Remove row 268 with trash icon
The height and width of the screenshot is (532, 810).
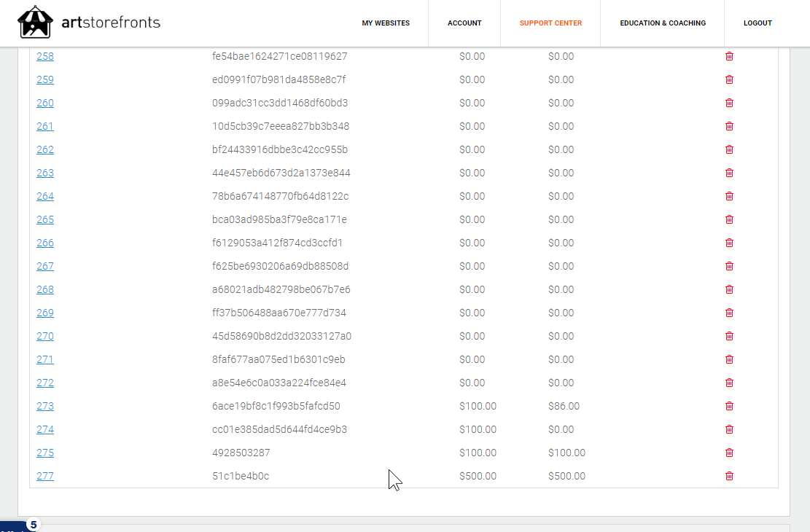point(729,289)
